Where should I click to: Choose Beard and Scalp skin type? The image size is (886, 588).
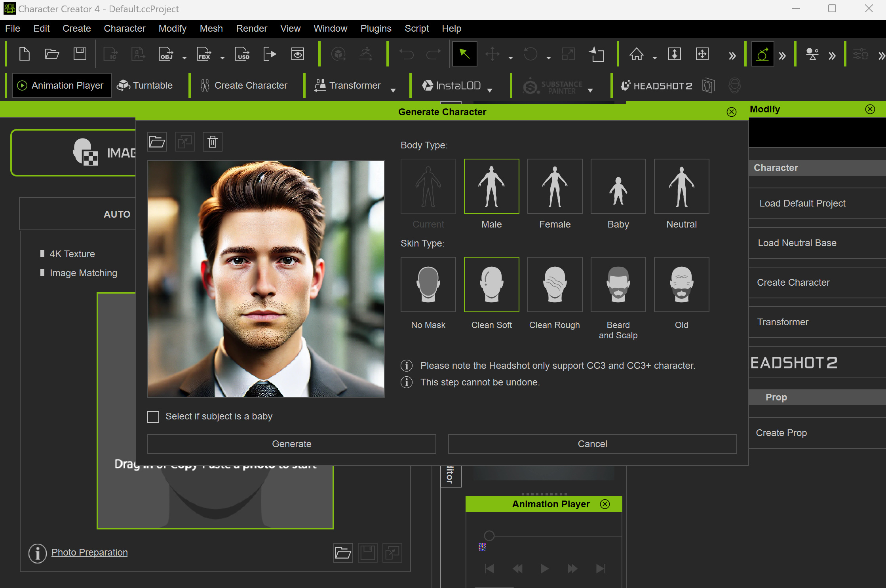point(618,285)
